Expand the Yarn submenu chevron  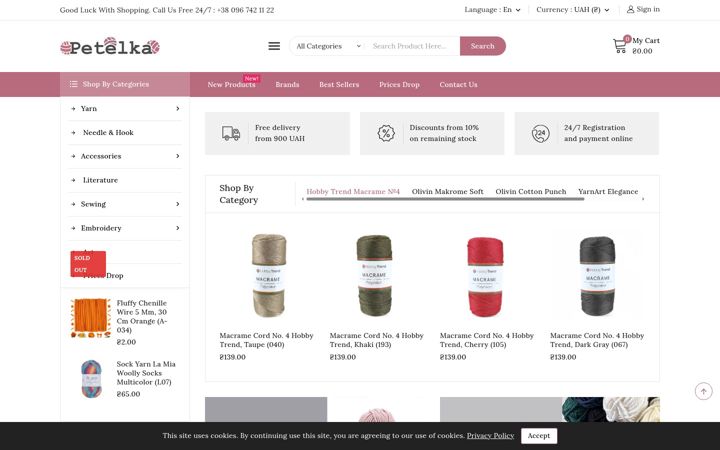[178, 108]
